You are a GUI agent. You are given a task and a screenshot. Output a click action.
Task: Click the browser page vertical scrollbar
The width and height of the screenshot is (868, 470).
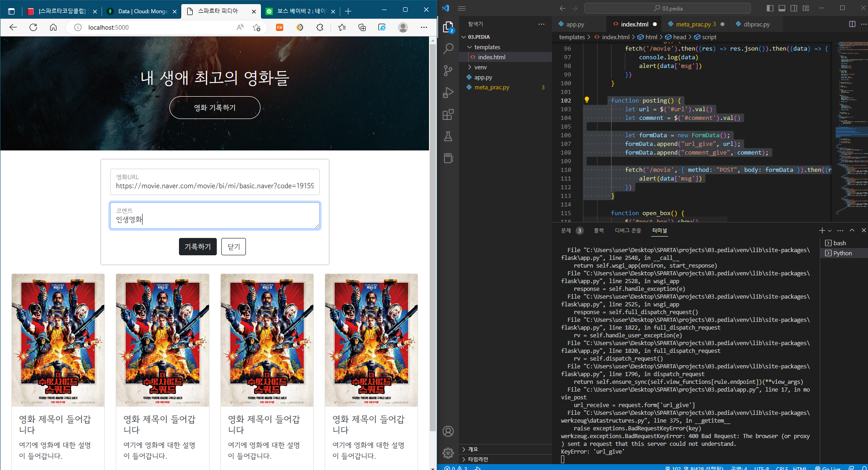click(x=433, y=237)
